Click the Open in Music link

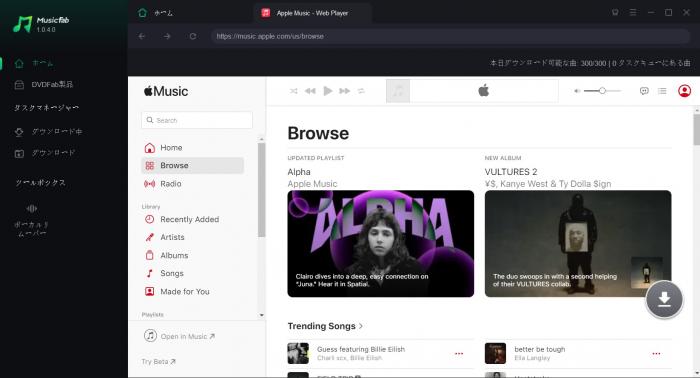(179, 336)
